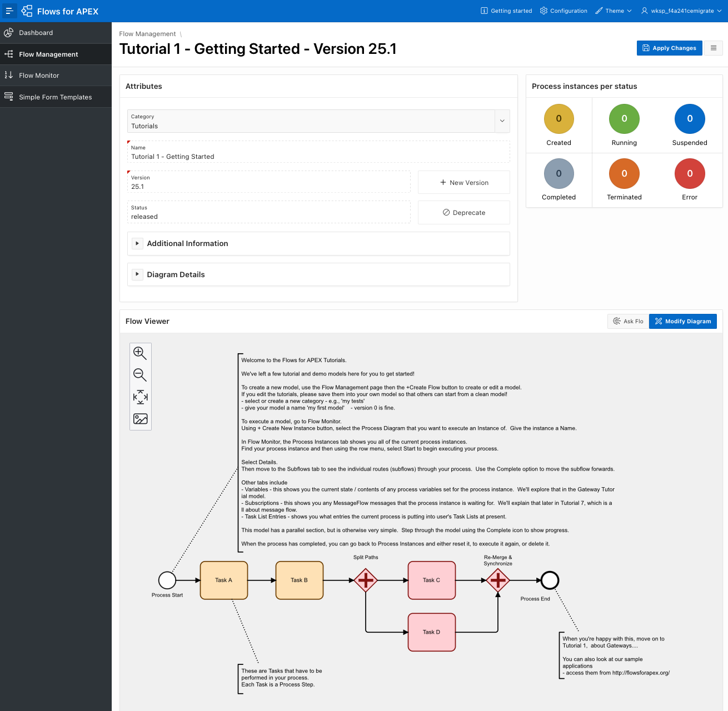Open the Theme dropdown menu
This screenshot has width=728, height=711.
[614, 11]
